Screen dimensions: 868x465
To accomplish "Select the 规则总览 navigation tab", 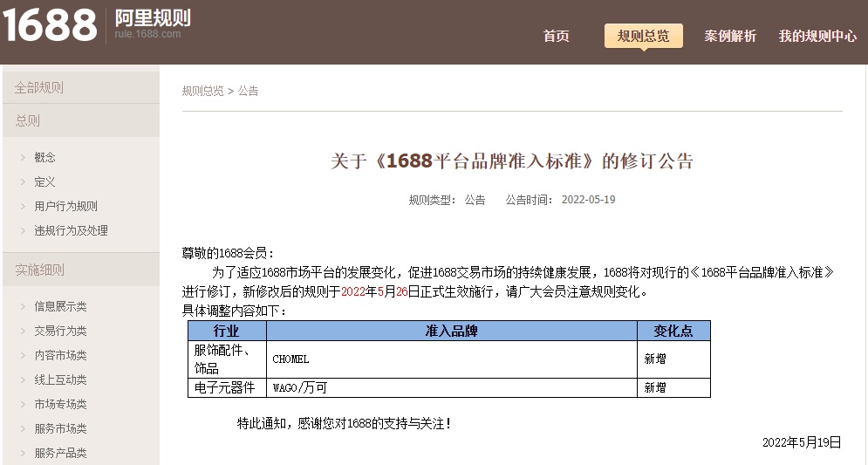I will coord(643,36).
